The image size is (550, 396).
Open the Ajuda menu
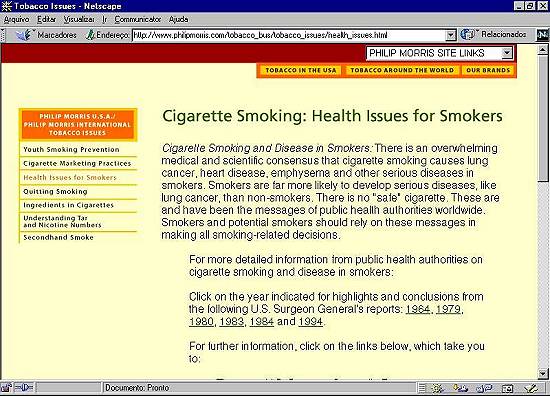179,19
